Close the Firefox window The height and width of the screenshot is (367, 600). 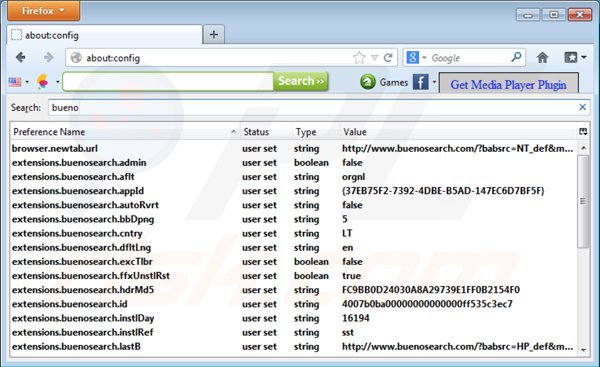click(580, 15)
